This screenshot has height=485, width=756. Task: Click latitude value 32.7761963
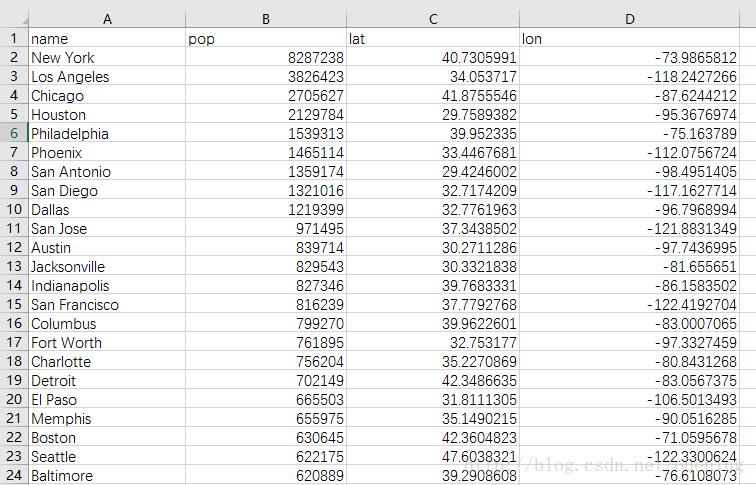click(x=433, y=209)
